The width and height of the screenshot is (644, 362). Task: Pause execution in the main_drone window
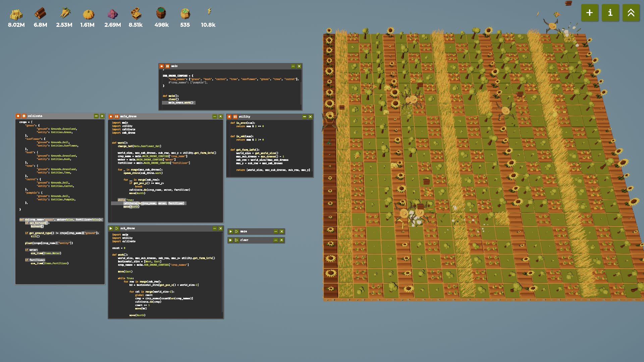click(117, 117)
